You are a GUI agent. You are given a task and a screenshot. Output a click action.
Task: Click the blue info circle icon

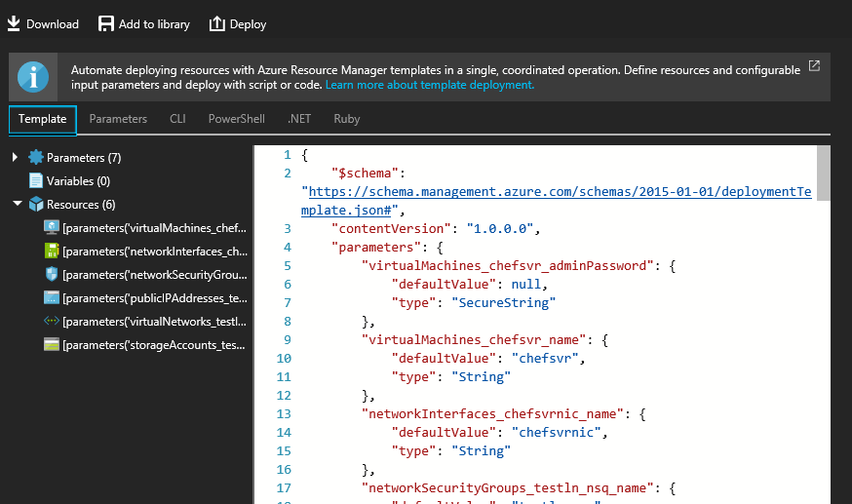[33, 77]
